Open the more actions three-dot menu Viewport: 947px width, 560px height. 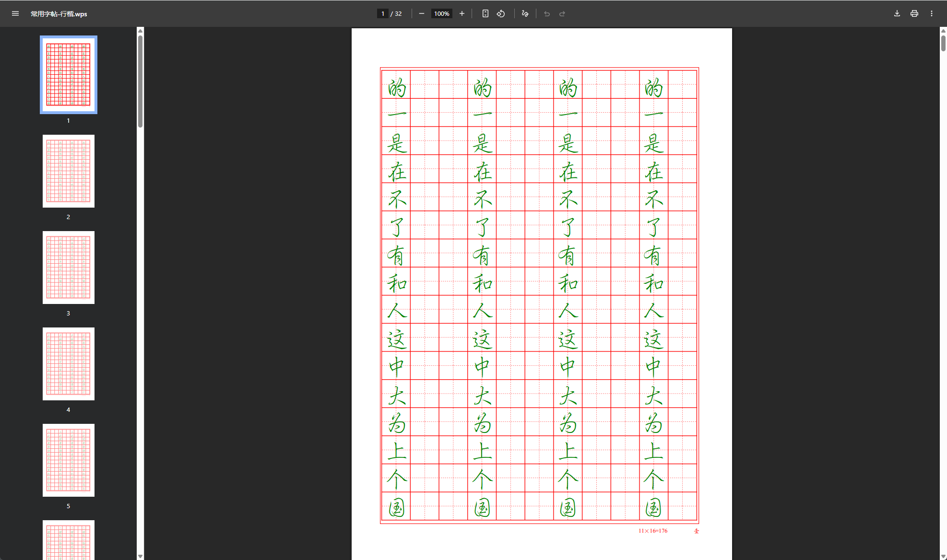click(931, 14)
